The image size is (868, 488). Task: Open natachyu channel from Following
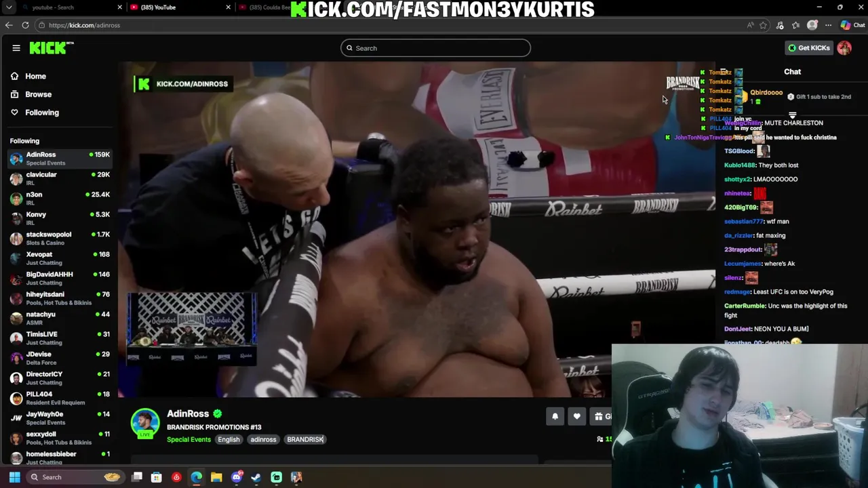[60, 318]
